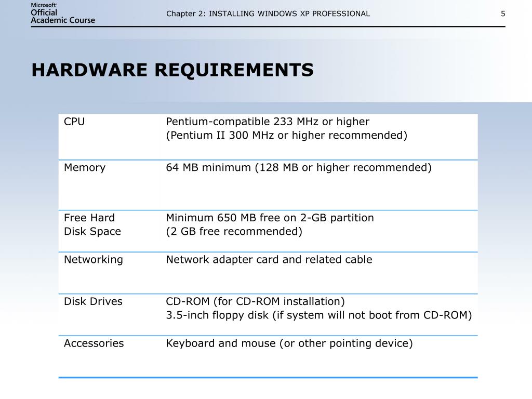Screen dimensions: 532x399
Task: Click the 'Accessories' row label
Action: click(94, 343)
